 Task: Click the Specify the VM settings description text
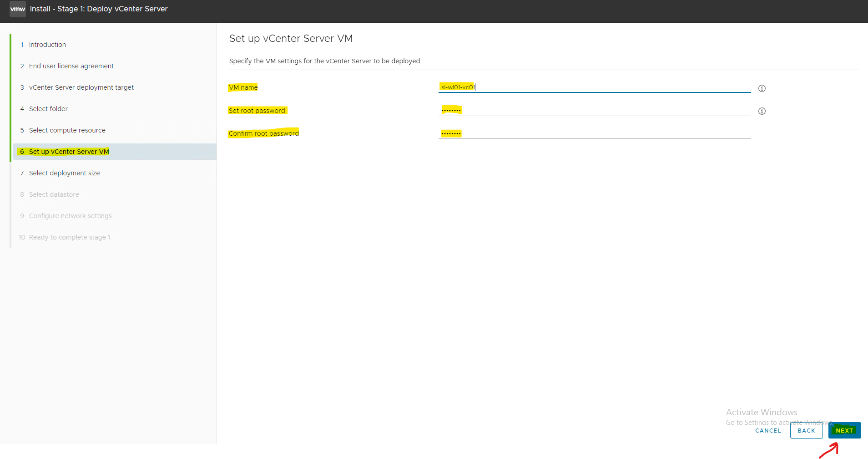point(325,61)
